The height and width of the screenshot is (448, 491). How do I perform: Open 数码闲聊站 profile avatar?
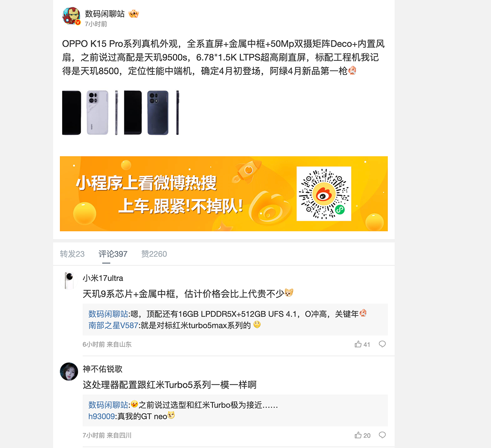click(71, 16)
